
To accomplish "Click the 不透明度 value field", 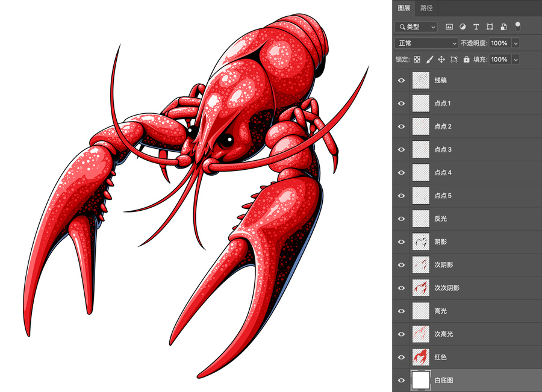I will coord(500,43).
